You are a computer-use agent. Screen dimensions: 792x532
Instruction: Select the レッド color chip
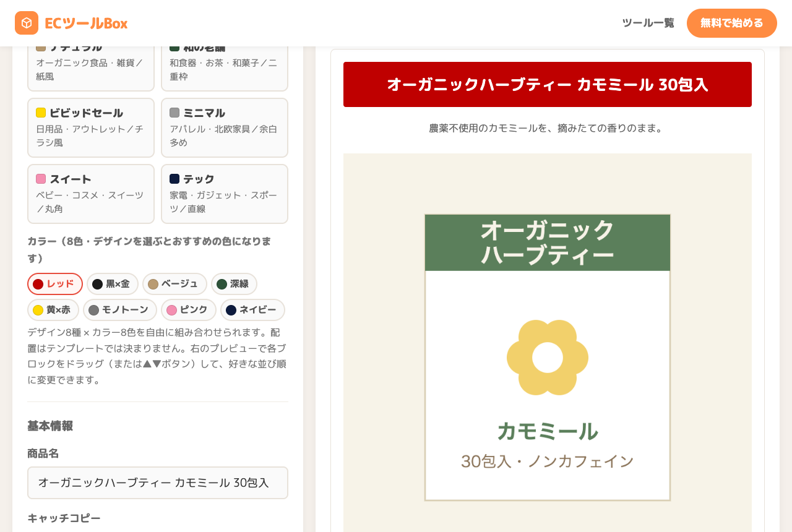[55, 284]
